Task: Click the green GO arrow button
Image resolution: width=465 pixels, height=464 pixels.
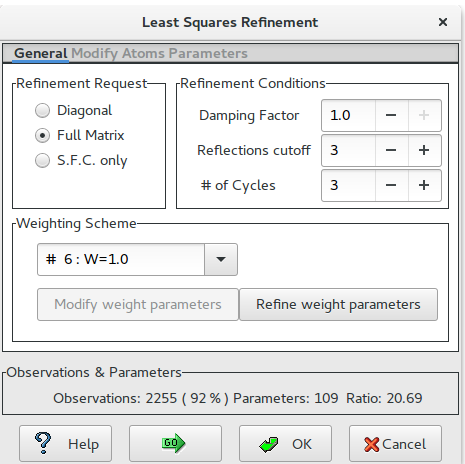Action: 175,443
